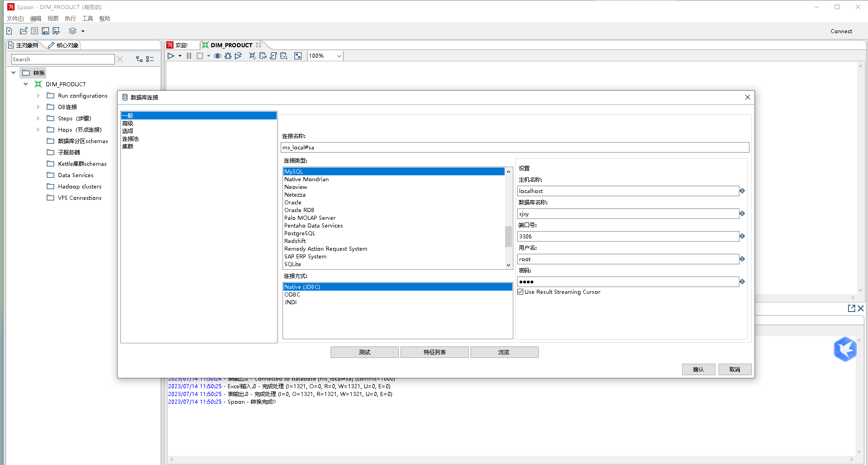Viewport: 868px width, 465px height.
Task: Toggle Use Result Streaming Cursor checkbox
Action: click(x=521, y=292)
